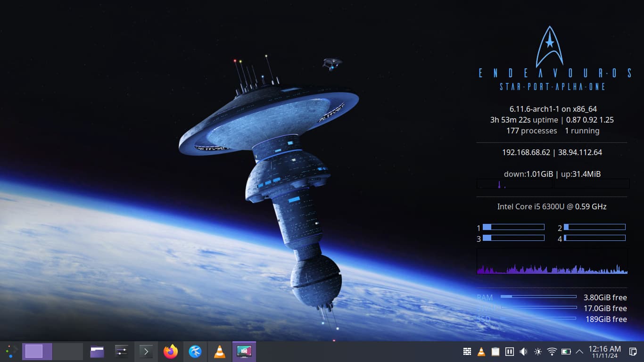Viewport: 644px width, 362px height.
Task: Open the blue bird application icon
Action: click(x=195, y=352)
